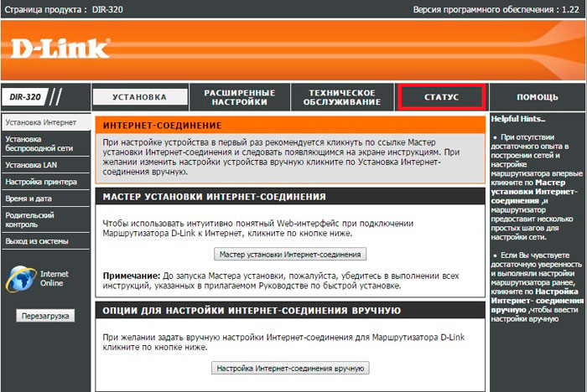Open Родительский контроль sidebar item
Viewport: 587px width, 392px height.
(45, 220)
